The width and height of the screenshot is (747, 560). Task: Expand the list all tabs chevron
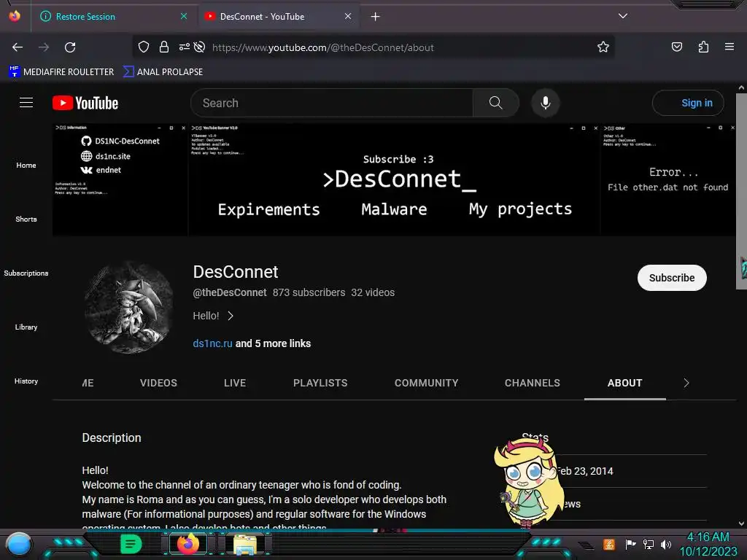click(x=623, y=16)
